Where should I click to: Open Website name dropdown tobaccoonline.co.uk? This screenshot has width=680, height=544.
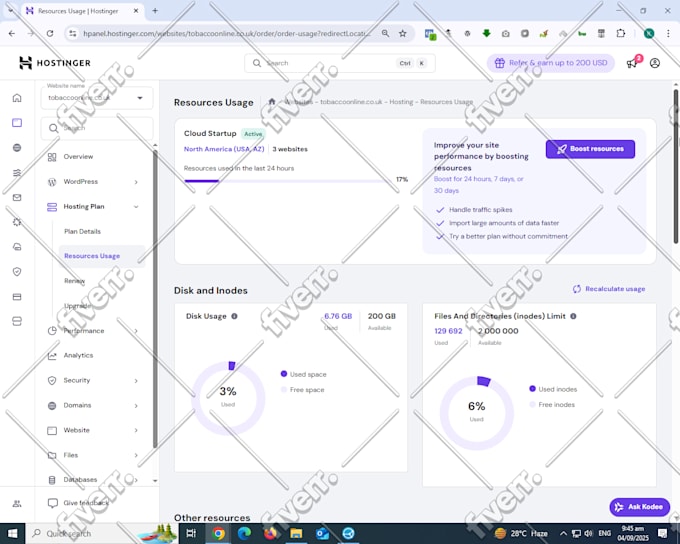tap(97, 98)
